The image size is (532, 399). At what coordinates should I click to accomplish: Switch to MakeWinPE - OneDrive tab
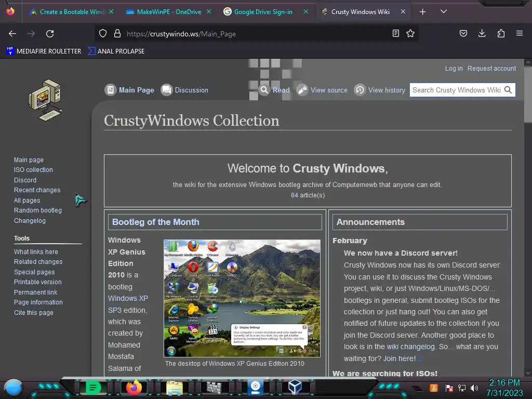pos(168,12)
